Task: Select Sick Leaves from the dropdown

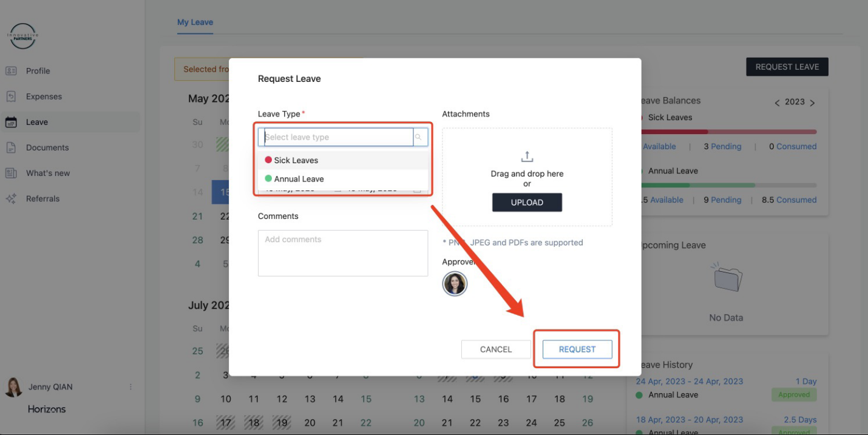Action: pos(296,160)
